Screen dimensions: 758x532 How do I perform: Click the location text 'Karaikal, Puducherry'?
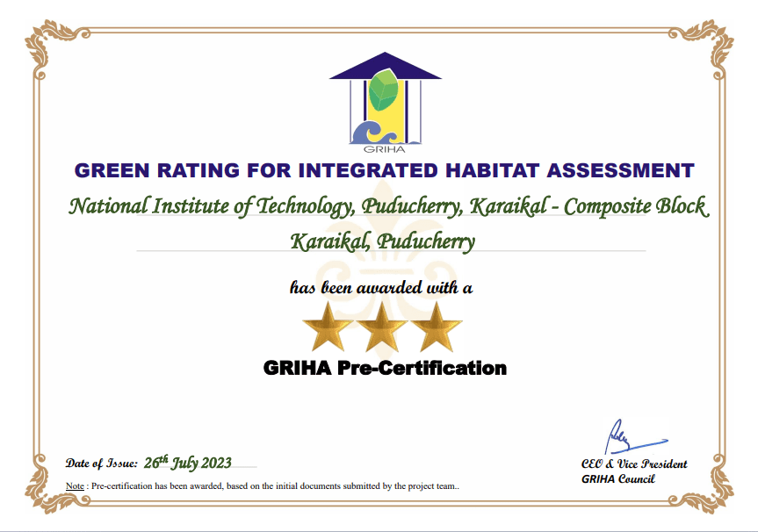382,241
